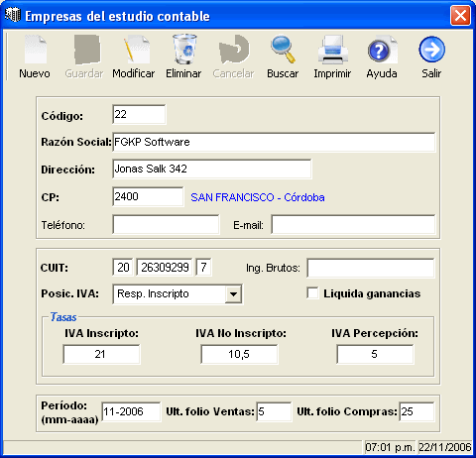Click the disabled Cancelar icon
Image resolution: width=476 pixels, height=458 pixels.
(234, 50)
